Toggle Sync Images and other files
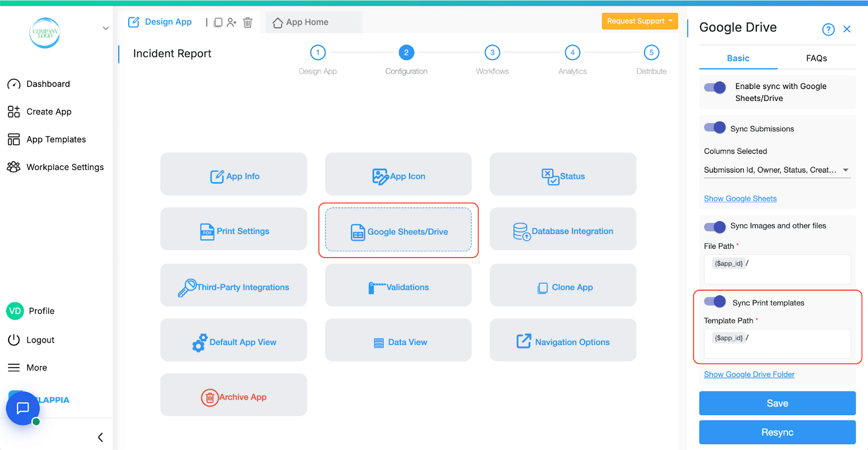 pyautogui.click(x=715, y=226)
